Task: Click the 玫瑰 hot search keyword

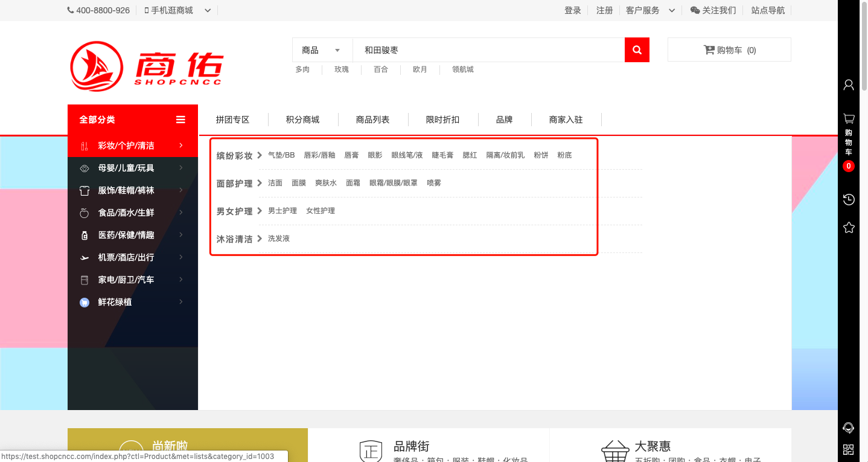Action: point(342,69)
